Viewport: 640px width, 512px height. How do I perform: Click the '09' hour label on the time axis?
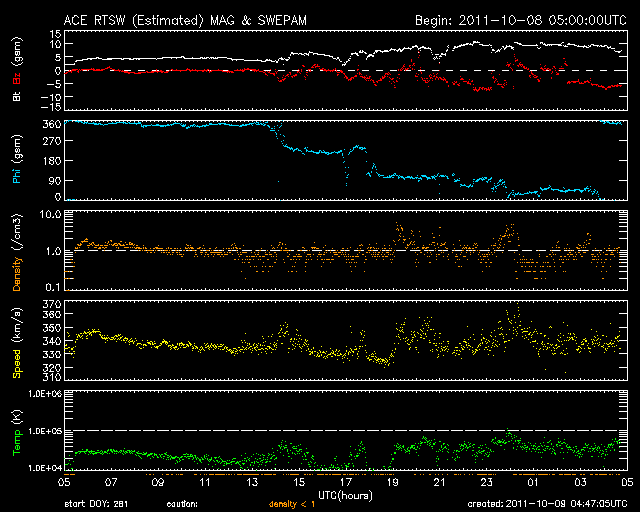pos(158,482)
